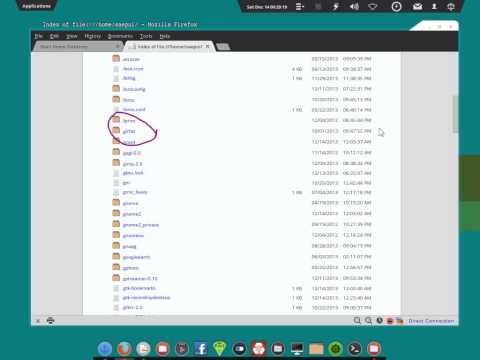The height and width of the screenshot is (360, 480).
Task: Open the volume control in the top panel
Action: pos(354,7)
